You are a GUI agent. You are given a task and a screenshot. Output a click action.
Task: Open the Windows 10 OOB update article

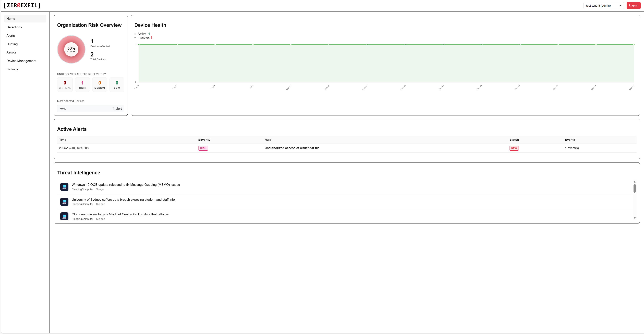(126, 185)
